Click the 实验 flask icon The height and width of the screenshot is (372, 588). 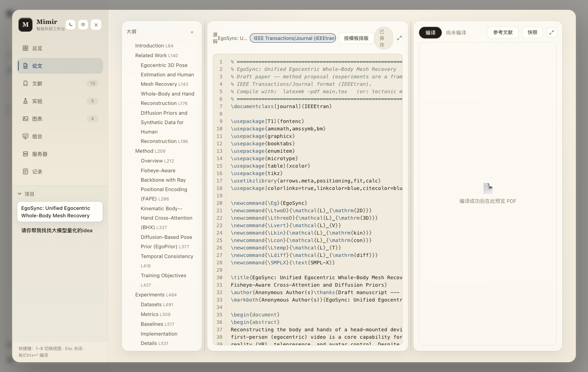(25, 101)
